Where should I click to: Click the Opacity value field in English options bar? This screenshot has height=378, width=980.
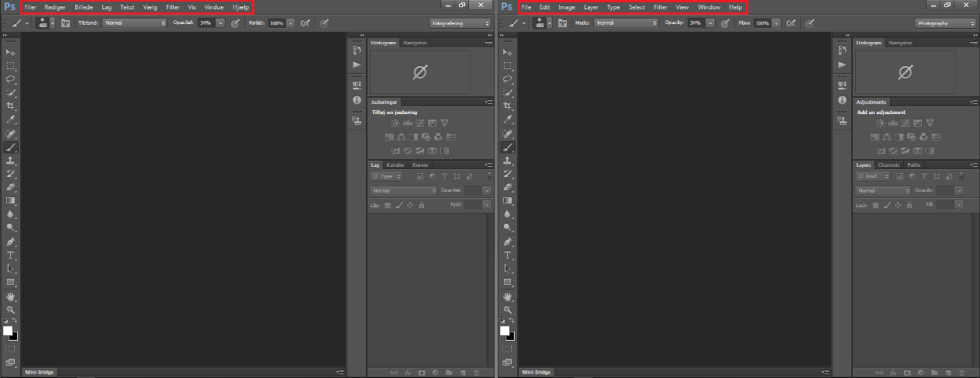point(695,23)
